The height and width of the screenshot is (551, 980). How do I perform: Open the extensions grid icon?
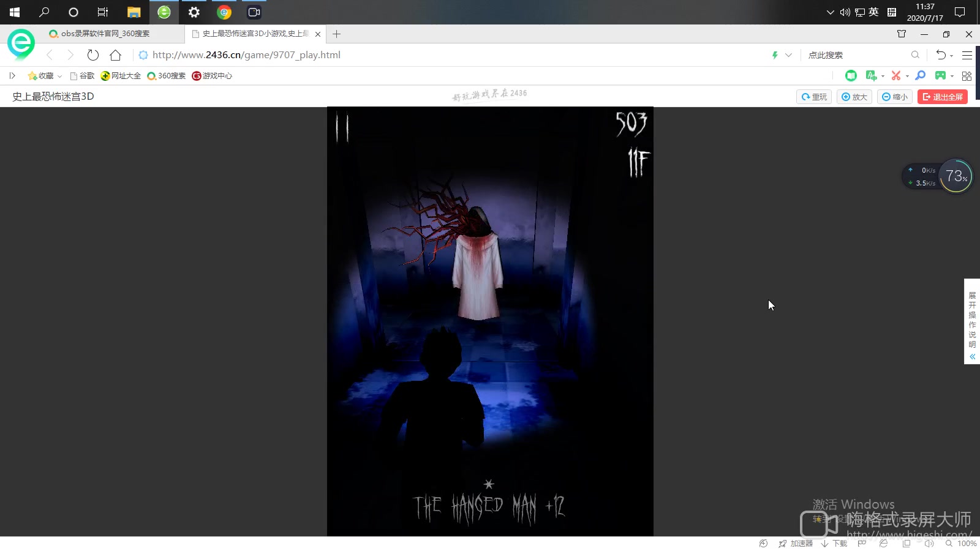point(967,76)
